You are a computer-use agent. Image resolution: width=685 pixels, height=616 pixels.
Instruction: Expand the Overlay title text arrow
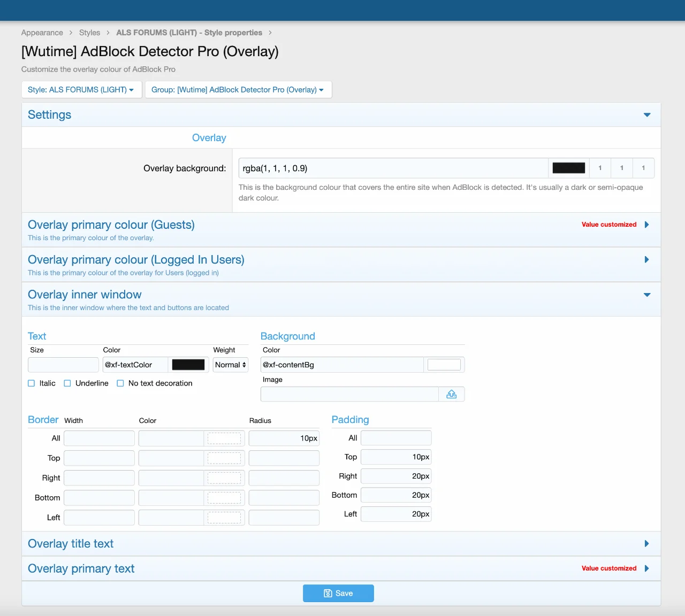[646, 544]
